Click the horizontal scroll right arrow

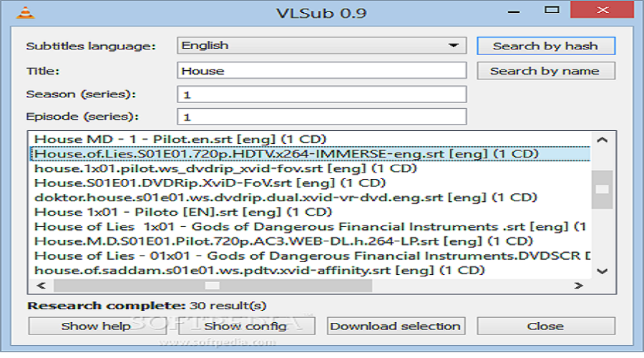tap(579, 285)
